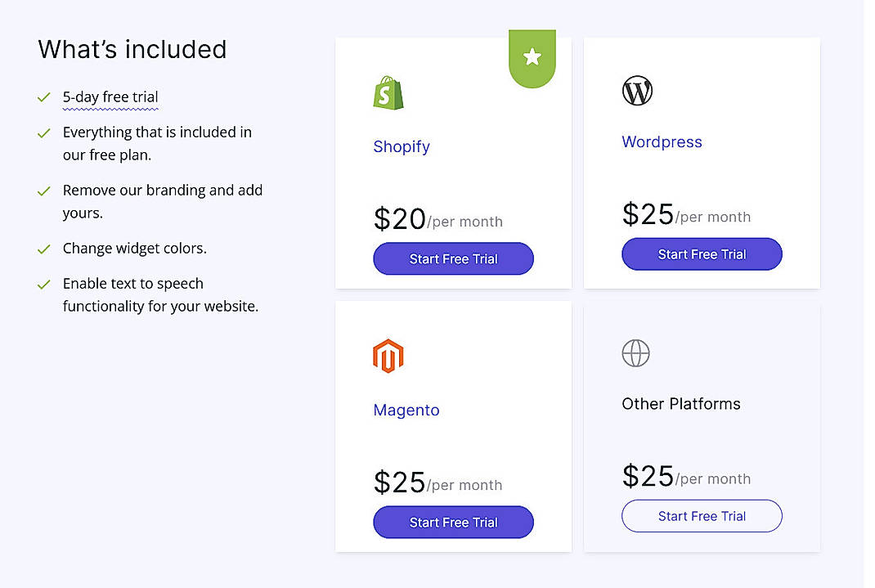Click the $20 per month Shopify price
The width and height of the screenshot is (875, 588).
coord(399,218)
